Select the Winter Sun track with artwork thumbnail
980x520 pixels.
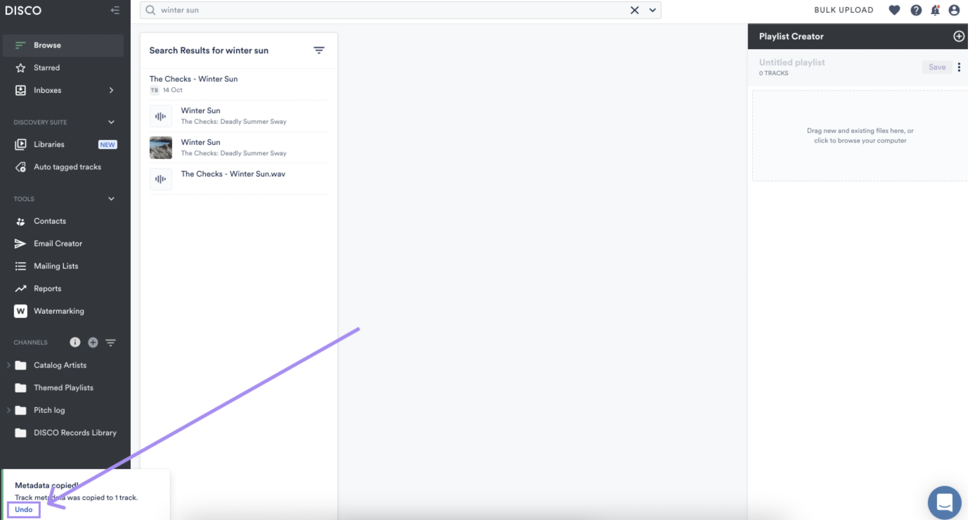coord(201,147)
